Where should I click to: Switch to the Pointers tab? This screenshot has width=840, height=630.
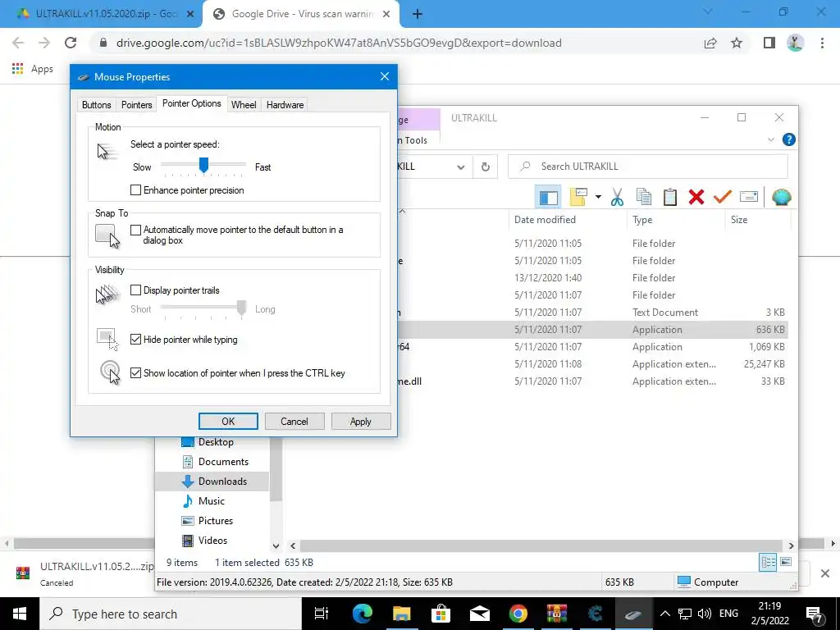pos(137,105)
